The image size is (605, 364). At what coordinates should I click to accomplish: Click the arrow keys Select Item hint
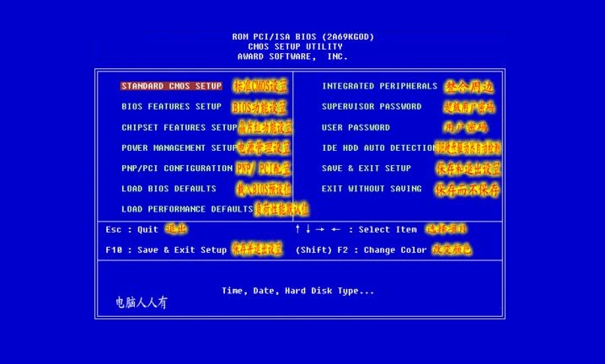356,229
